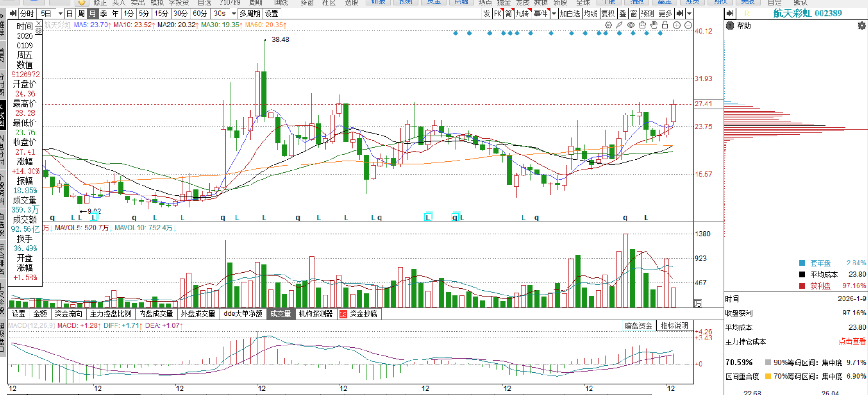This screenshot has height=395, width=868.
Task: Close the data info panel
Action: [x=39, y=23]
